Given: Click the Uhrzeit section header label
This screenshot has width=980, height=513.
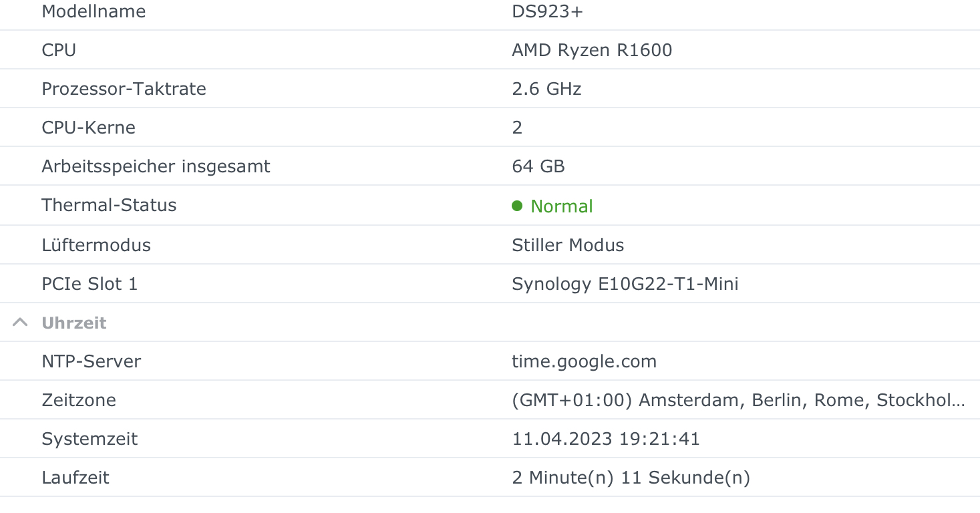Looking at the screenshot, I should [x=74, y=323].
